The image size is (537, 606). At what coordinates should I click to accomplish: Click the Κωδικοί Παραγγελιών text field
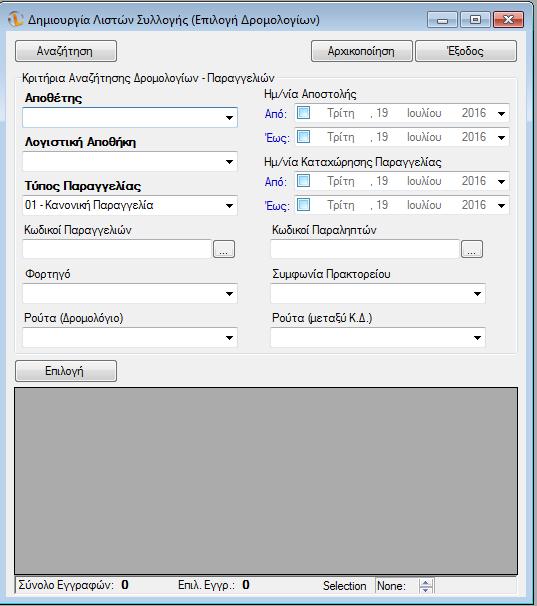click(x=117, y=249)
